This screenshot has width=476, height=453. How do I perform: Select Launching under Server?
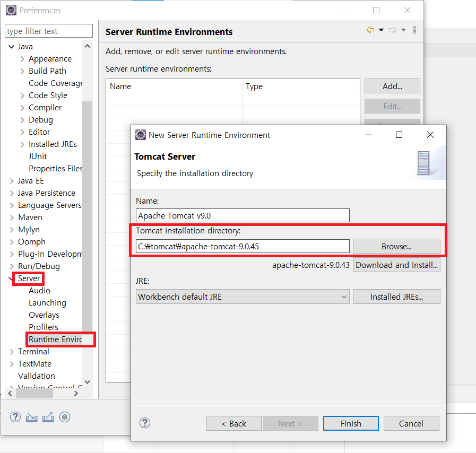47,303
